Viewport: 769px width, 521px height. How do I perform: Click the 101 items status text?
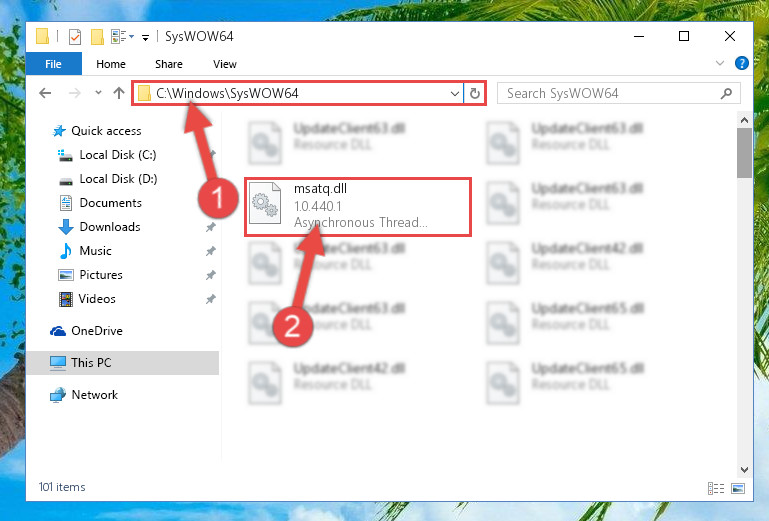(62, 487)
